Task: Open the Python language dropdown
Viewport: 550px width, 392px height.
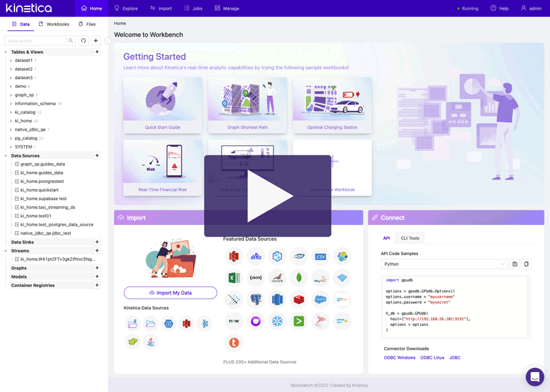Action: pyautogui.click(x=444, y=264)
